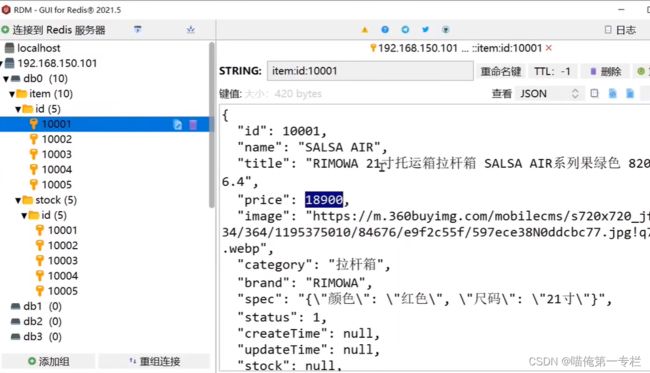Click the stock (5) folder icon
650x373 pixels.
coord(28,200)
